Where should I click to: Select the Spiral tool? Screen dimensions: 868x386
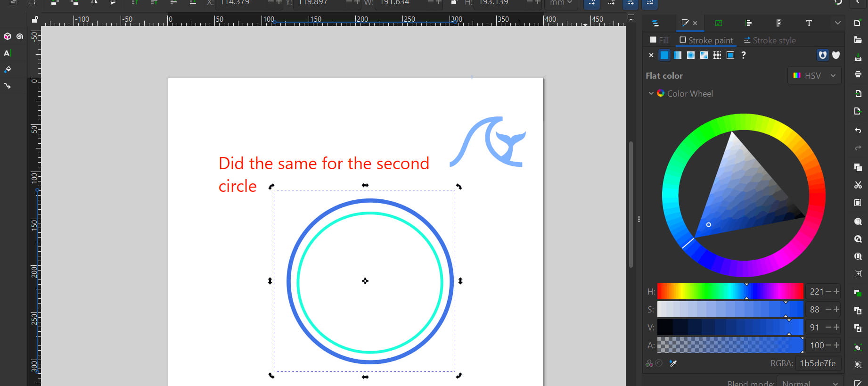click(x=20, y=36)
